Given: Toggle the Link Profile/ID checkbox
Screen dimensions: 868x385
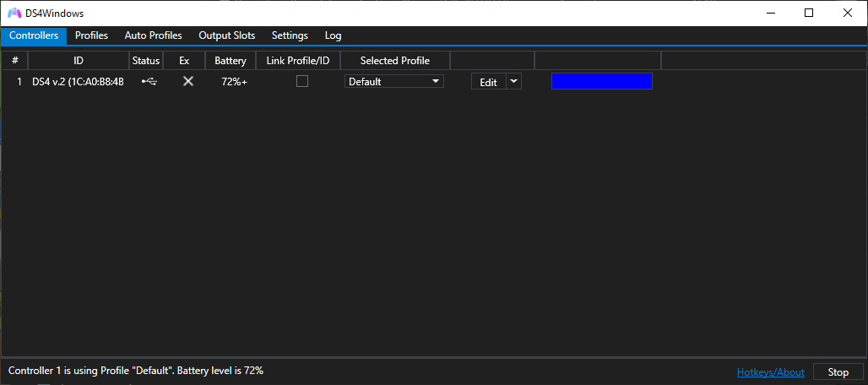Looking at the screenshot, I should coord(302,81).
